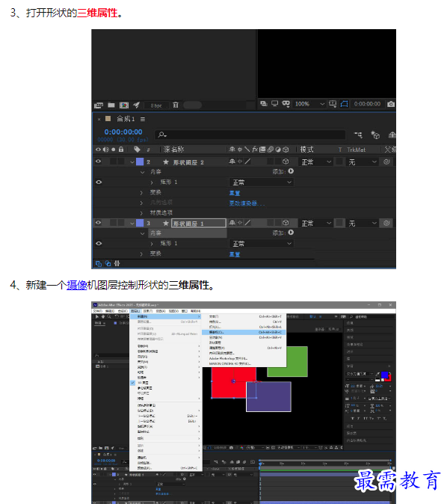Viewport: 447px width, 504px height.
Task: Collapse the 形状图层 1 layer chevron
Action: [x=132, y=223]
